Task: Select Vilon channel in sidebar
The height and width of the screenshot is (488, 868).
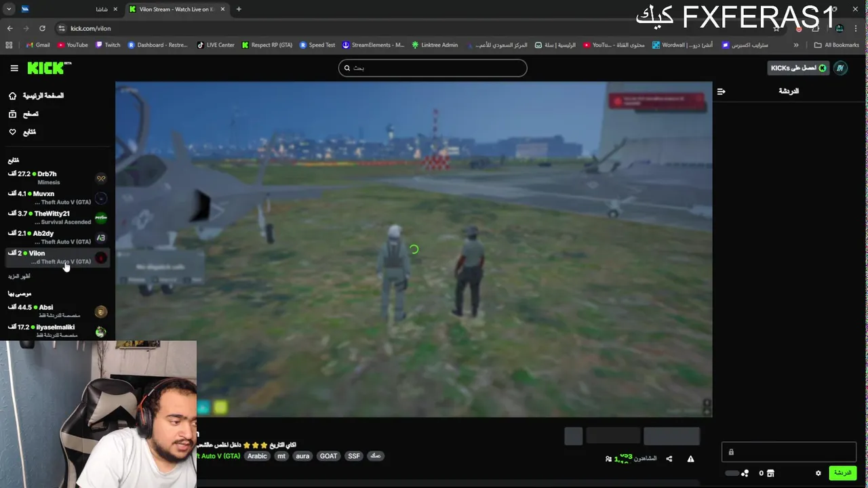Action: tap(58, 257)
